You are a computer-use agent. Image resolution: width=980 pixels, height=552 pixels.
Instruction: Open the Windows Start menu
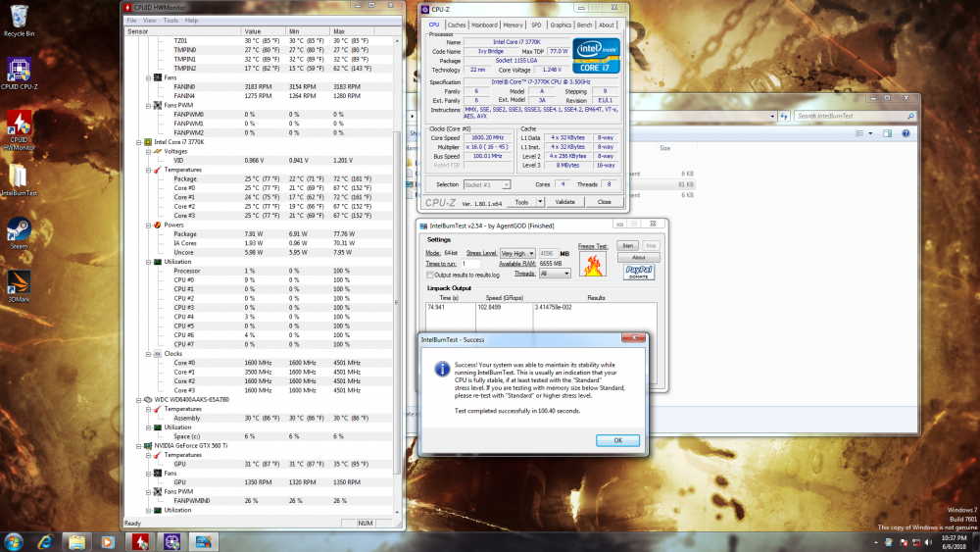(x=13, y=542)
